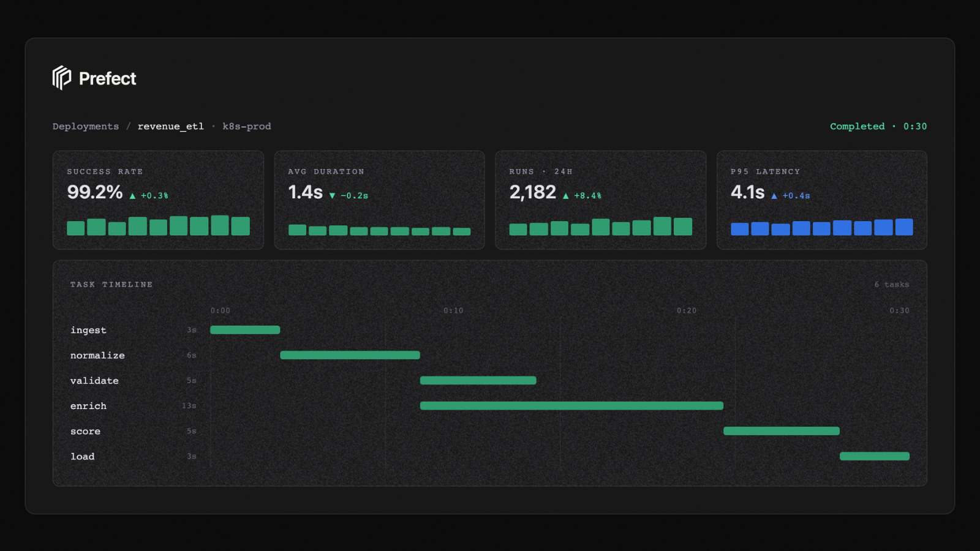Click the Completed · 0:30 status
980x551 pixels.
(x=878, y=126)
